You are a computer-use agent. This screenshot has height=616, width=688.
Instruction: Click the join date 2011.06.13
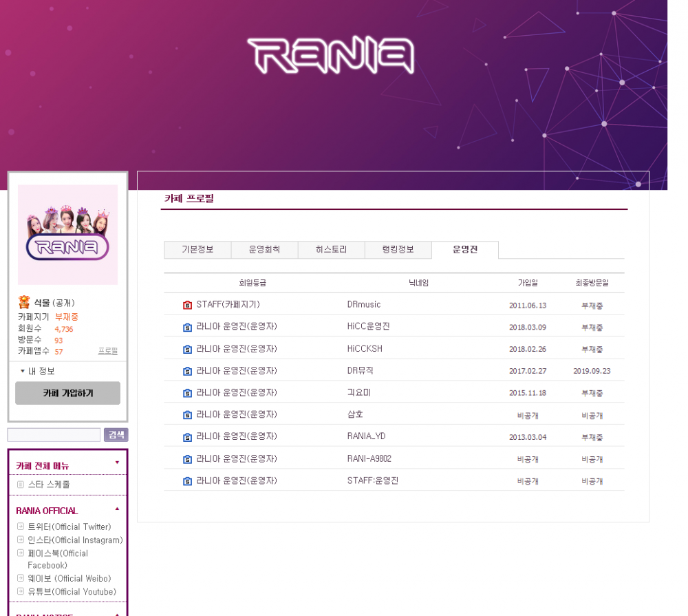pos(528,305)
